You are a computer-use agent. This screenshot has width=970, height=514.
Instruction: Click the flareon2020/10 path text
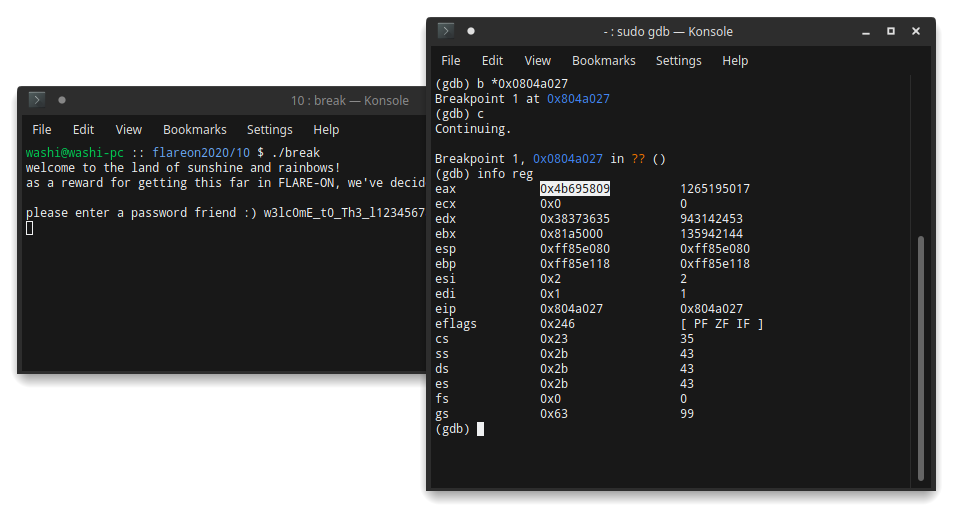point(201,152)
